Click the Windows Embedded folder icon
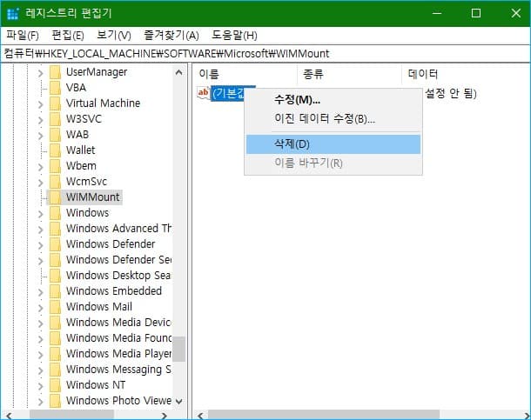The width and height of the screenshot is (531, 420). 55,290
